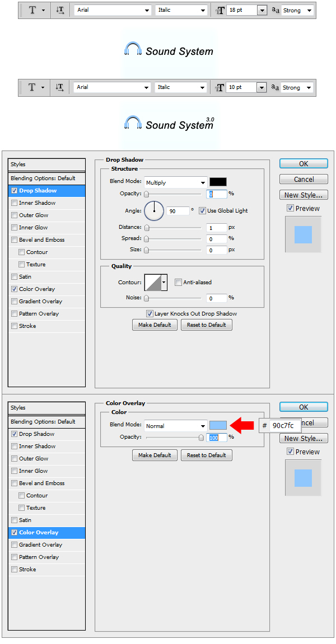The width and height of the screenshot is (336, 644).
Task: Enable the Inner Shadow checkbox
Action: pos(15,203)
